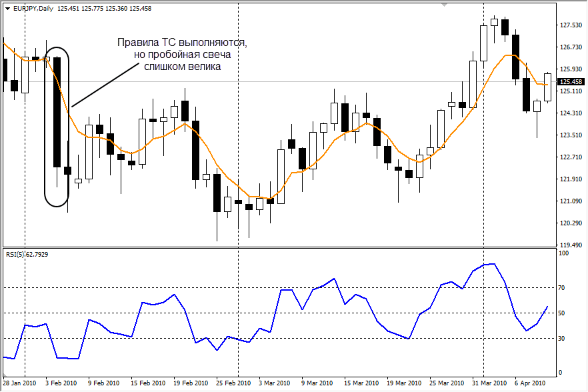Click the 25 Feb 2010 date label

[233, 383]
